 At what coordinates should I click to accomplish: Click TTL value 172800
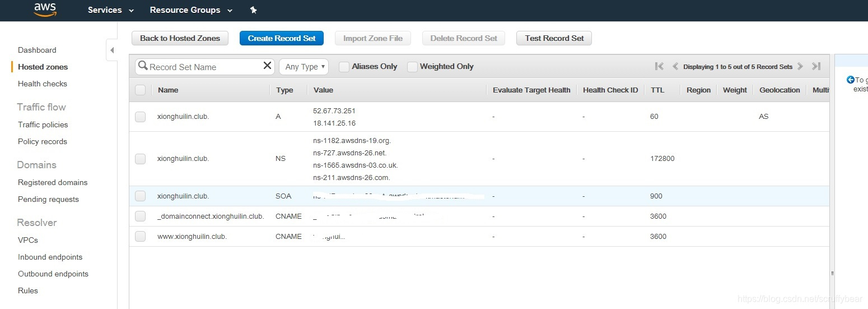tap(662, 159)
